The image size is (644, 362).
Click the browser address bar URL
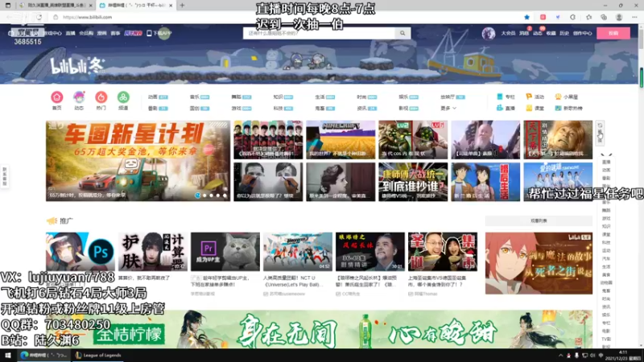point(88,17)
